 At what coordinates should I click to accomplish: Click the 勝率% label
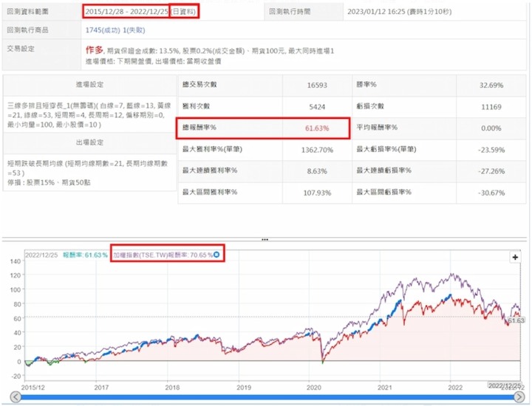click(366, 84)
